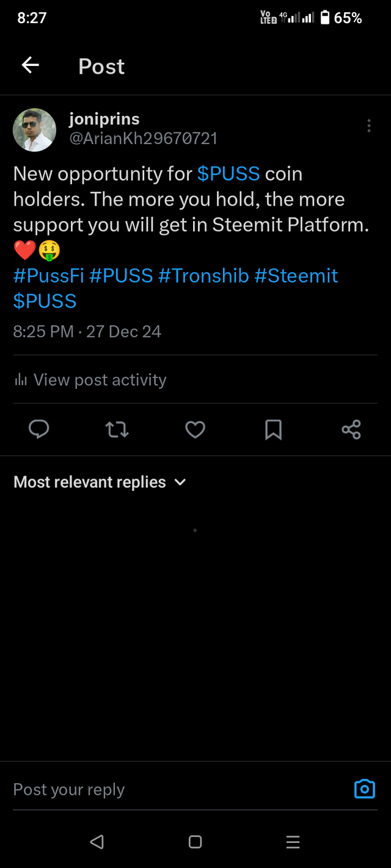
Task: Open camera icon in reply bar
Action: [x=365, y=789]
